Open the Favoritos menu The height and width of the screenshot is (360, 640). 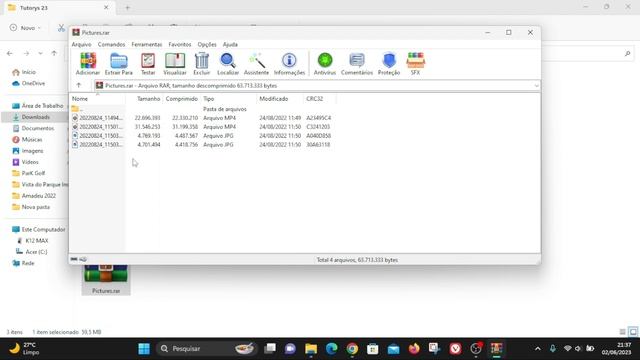coord(180,44)
